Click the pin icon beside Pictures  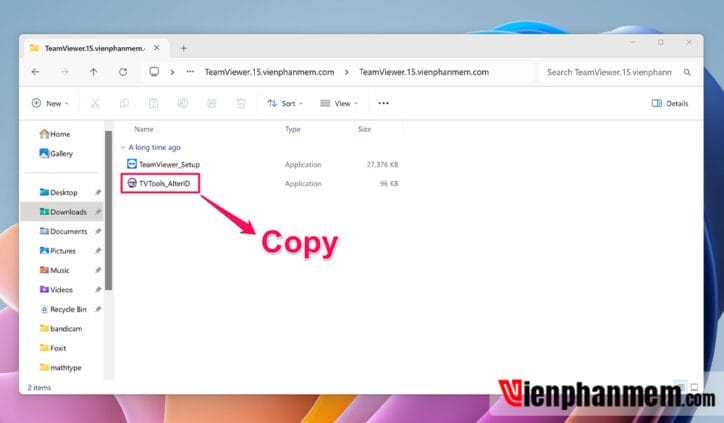pos(98,251)
